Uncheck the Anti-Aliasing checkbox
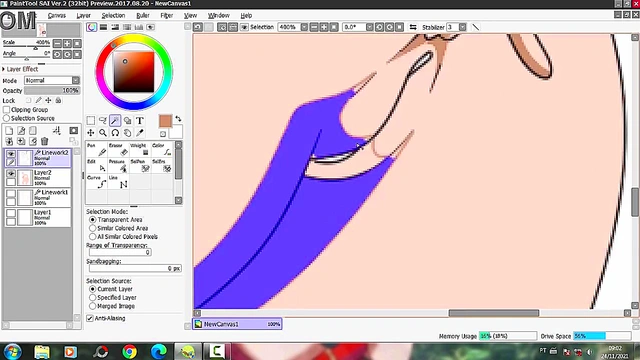This screenshot has height=360, width=640. pos(90,318)
